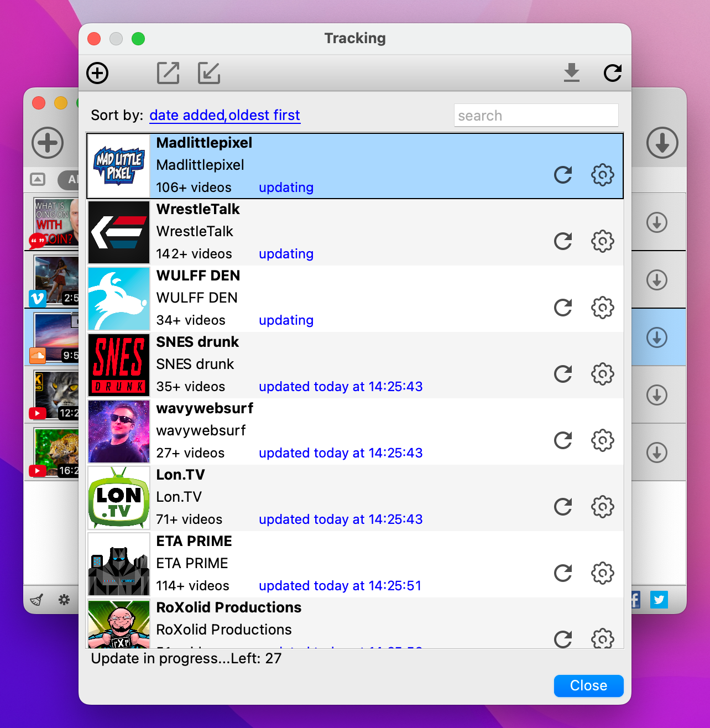Click the Madlittlepixel channel thumbnail
The width and height of the screenshot is (710, 728).
click(119, 166)
